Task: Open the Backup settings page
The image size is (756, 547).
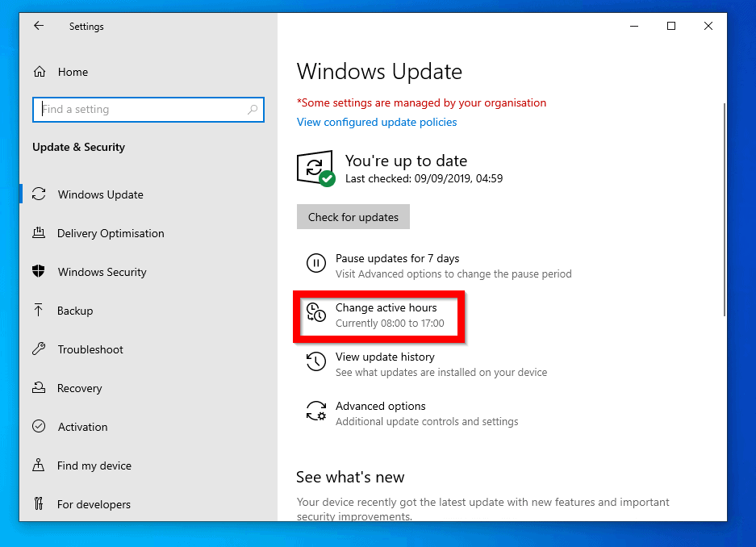Action: (75, 311)
